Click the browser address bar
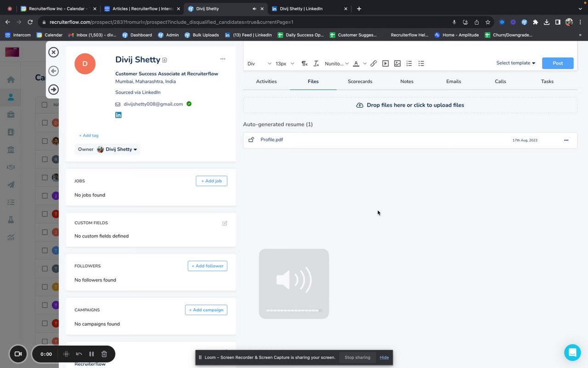The height and width of the screenshot is (368, 588). (243, 22)
